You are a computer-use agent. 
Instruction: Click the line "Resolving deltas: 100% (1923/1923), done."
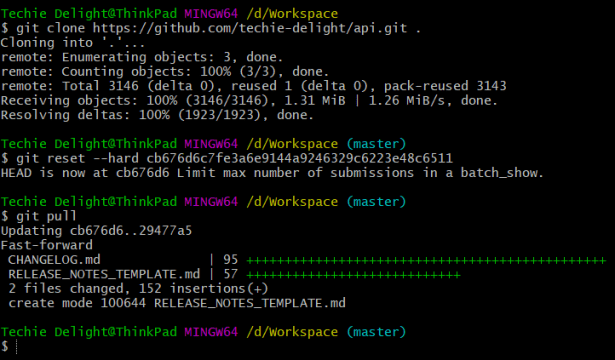click(157, 115)
